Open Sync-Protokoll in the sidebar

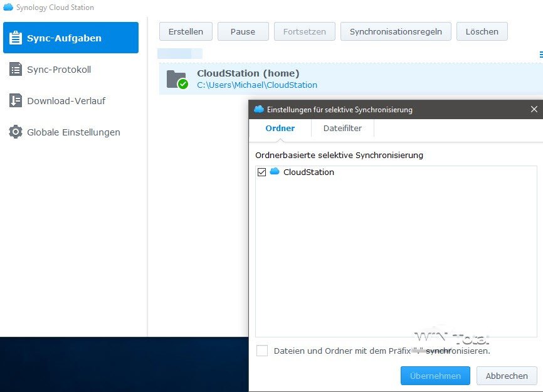(x=59, y=70)
